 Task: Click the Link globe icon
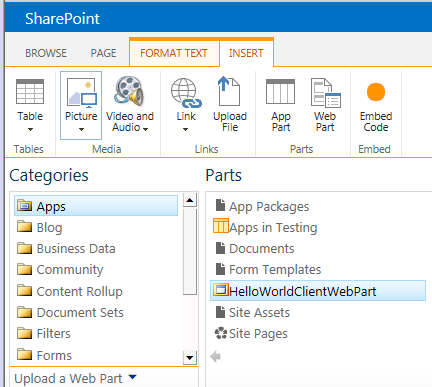186,93
